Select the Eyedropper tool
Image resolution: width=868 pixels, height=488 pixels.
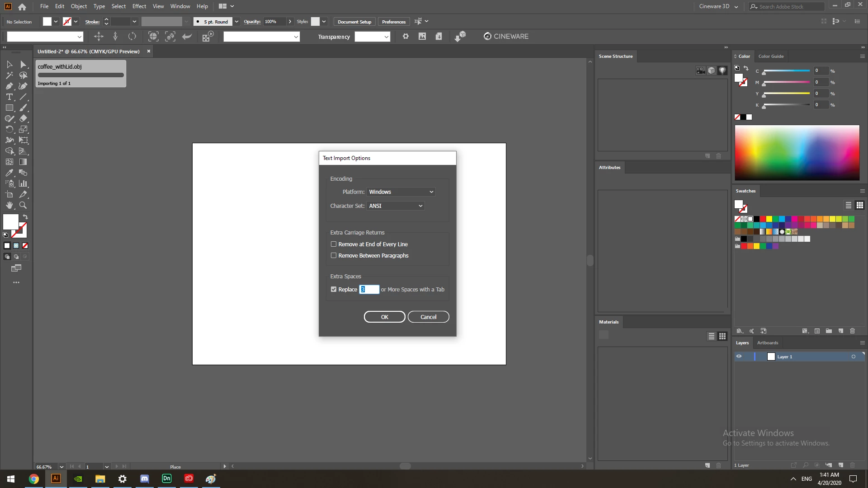click(9, 173)
